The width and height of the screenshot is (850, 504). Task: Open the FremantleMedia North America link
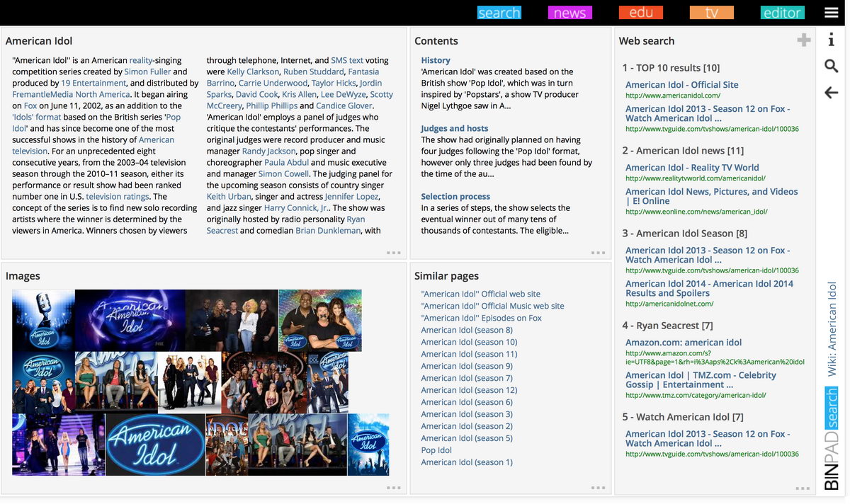[x=71, y=94]
